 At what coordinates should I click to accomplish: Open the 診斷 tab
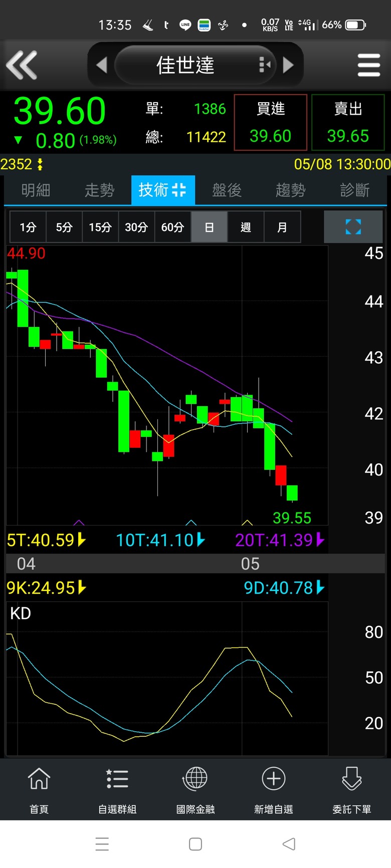(x=354, y=190)
